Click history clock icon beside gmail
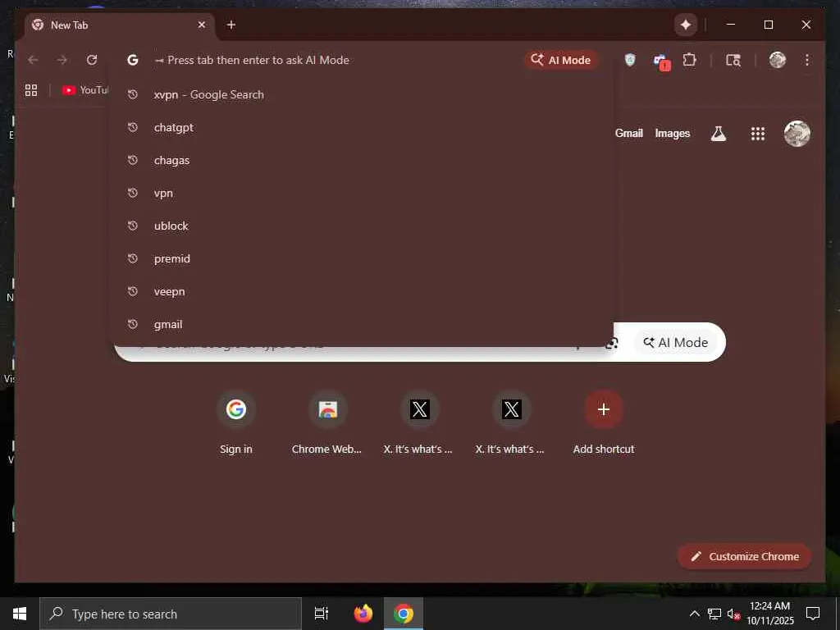This screenshot has height=630, width=840. point(133,324)
